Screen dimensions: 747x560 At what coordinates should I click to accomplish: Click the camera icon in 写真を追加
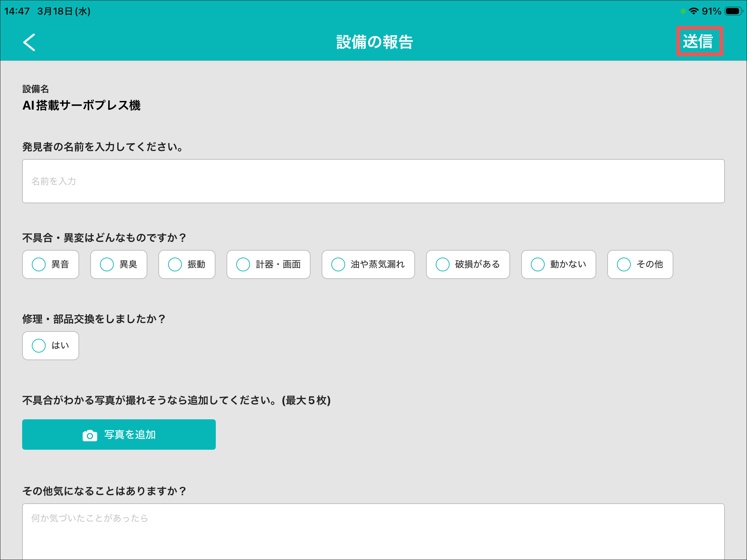pyautogui.click(x=90, y=435)
